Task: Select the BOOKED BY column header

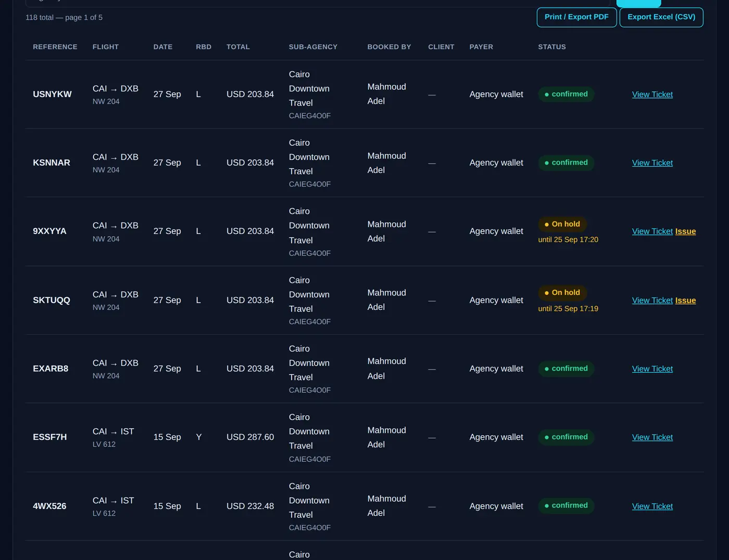Action: 389,47
